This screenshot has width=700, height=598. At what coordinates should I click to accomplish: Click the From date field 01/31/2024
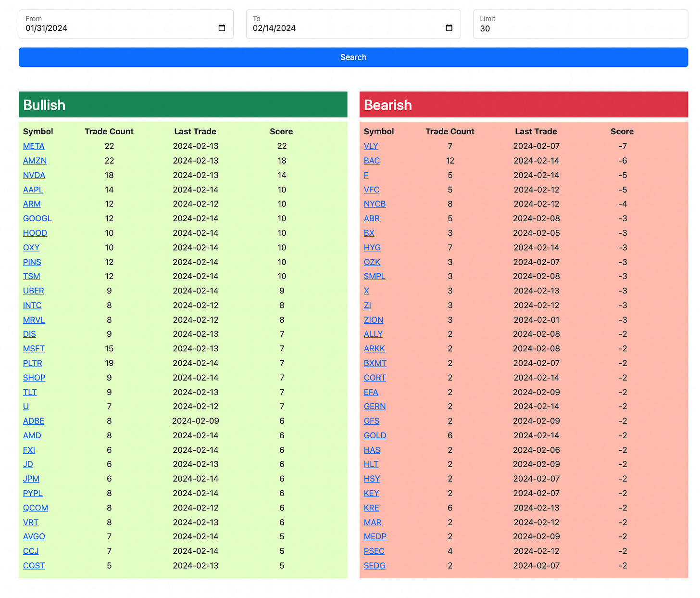point(126,24)
